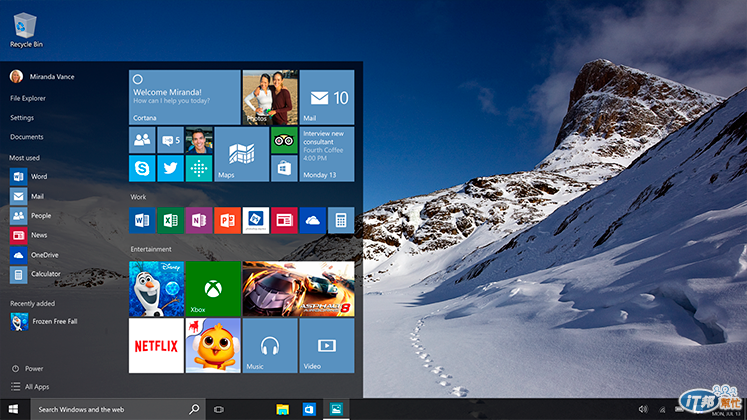Launch People from the Most used list
The height and width of the screenshot is (420, 747).
(30, 215)
